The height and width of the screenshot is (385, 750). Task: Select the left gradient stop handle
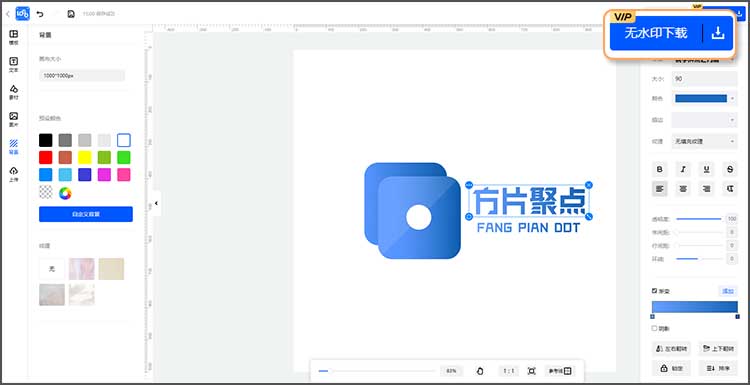pos(652,317)
